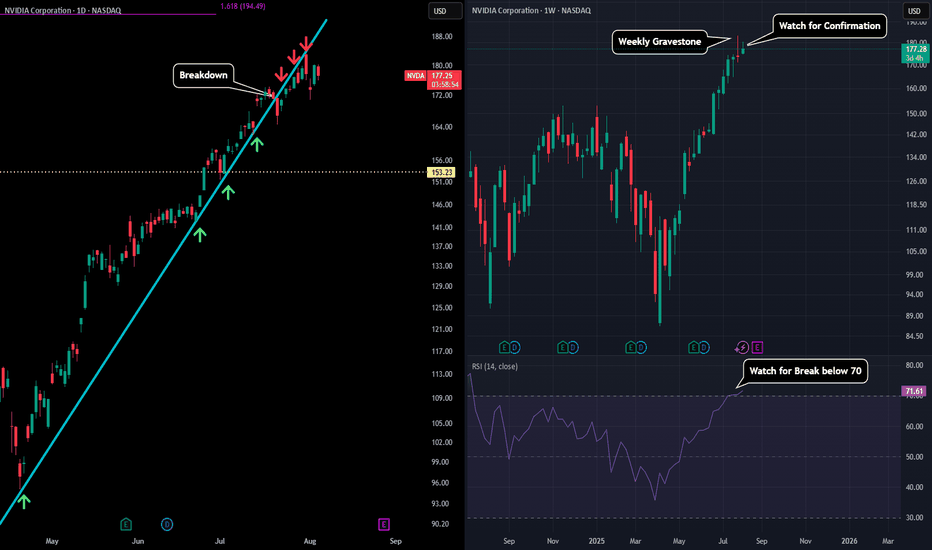Click the 150.00 price on weekly axis
932x550 pixels.
pyautogui.click(x=916, y=114)
